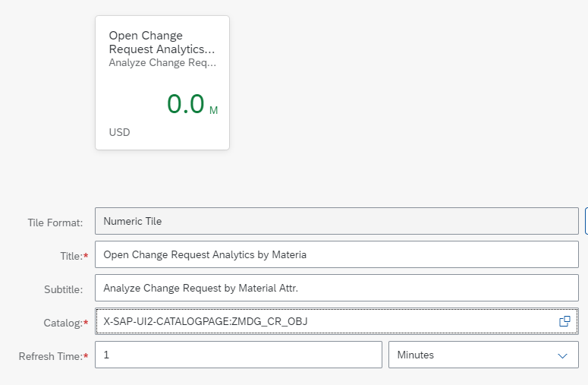The image size is (588, 385).
Task: Click the green M scale indicator
Action: click(213, 110)
